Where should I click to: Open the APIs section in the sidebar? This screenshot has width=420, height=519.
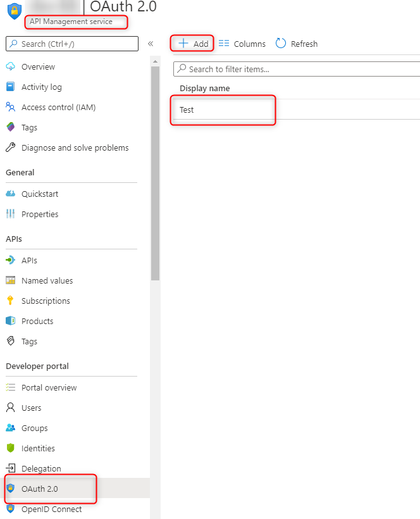click(x=30, y=260)
